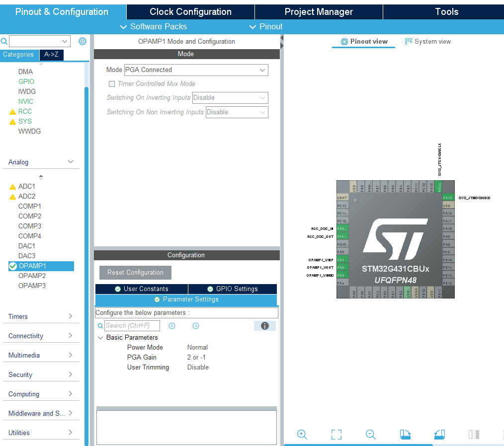Open GPIO Settings for OPAMP1
The width and height of the screenshot is (504, 446).
point(232,289)
